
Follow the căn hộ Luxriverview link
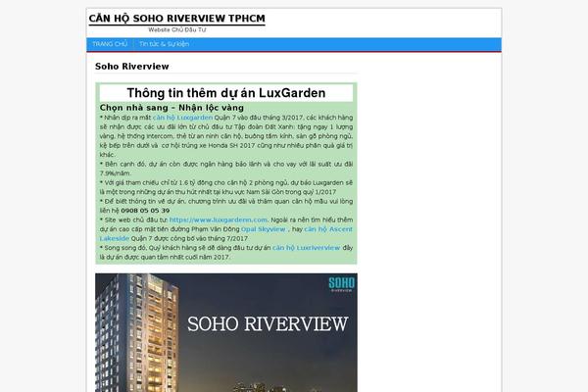pos(307,248)
